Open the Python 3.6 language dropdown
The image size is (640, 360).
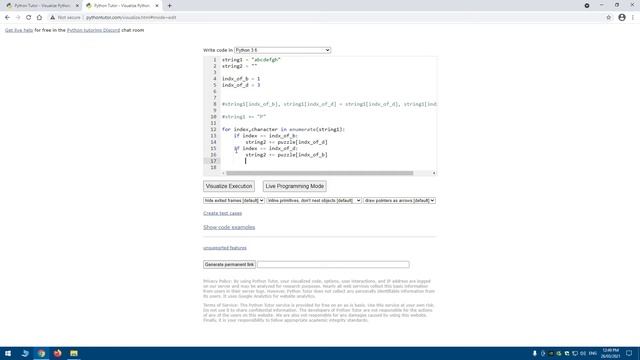[282, 50]
